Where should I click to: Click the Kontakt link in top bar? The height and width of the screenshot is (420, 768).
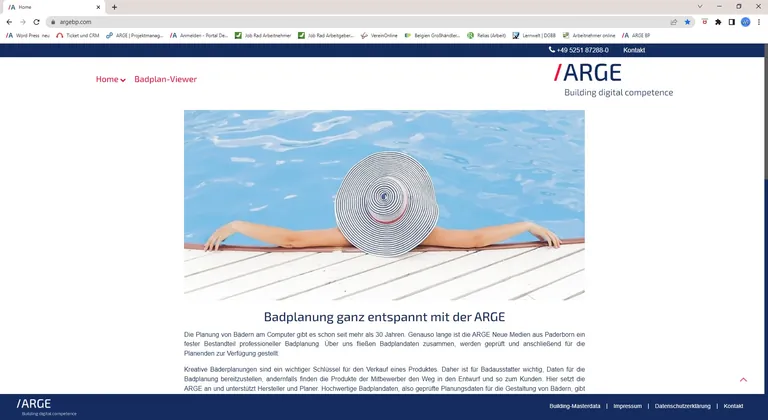coord(634,50)
